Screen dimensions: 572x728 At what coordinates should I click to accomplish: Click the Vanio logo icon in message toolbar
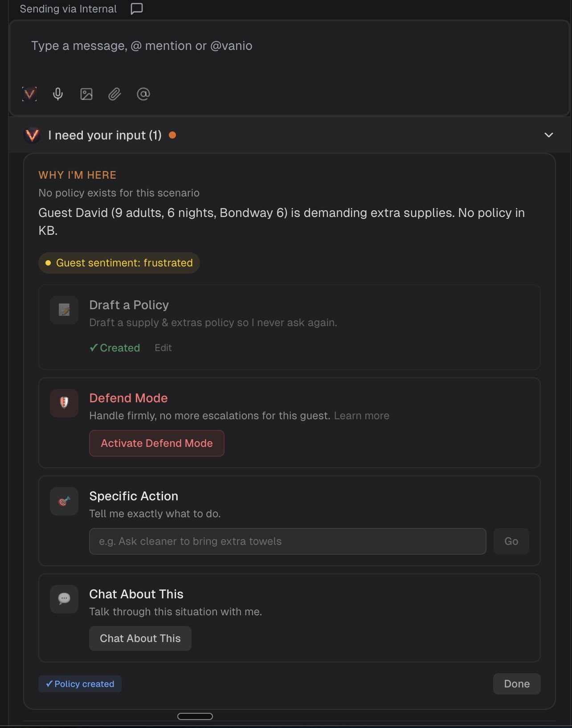[x=29, y=94]
